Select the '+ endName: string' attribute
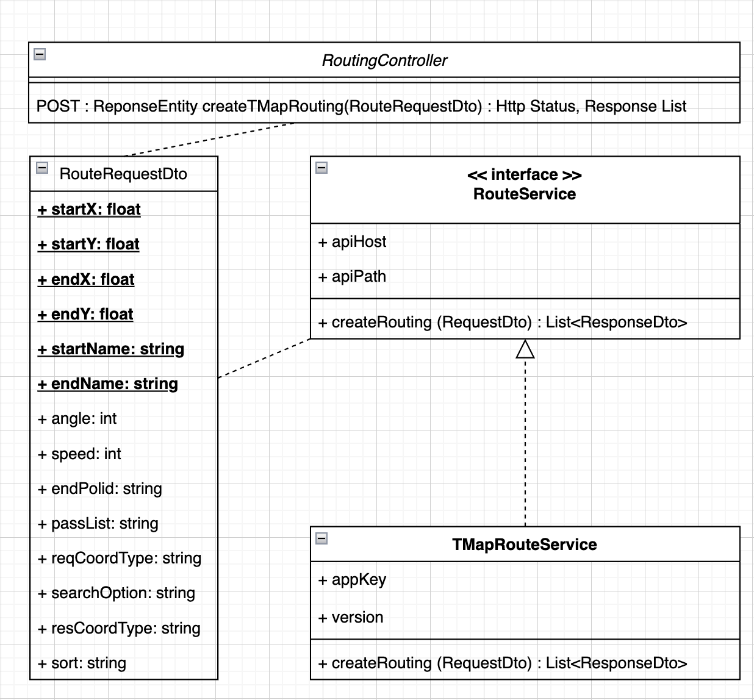754x700 pixels. (x=108, y=384)
